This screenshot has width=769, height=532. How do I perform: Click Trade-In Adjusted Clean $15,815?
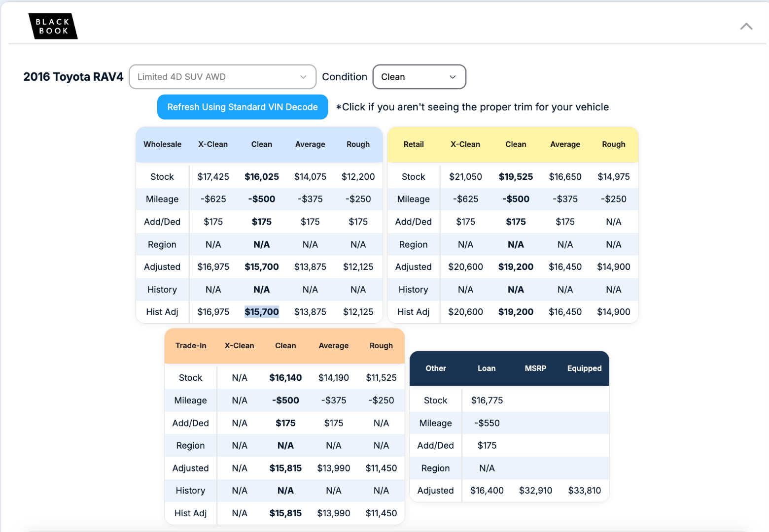(x=285, y=468)
